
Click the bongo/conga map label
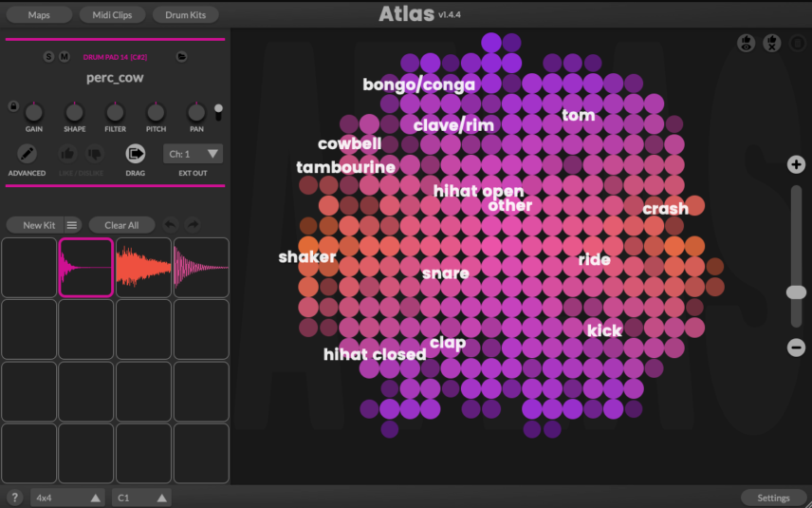pyautogui.click(x=418, y=85)
